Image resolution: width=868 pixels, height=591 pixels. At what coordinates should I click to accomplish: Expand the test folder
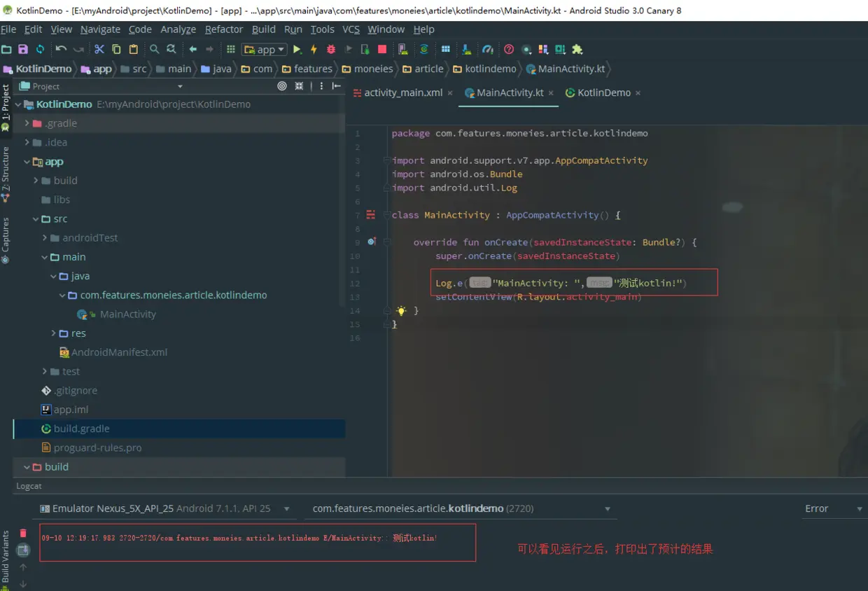pos(44,372)
